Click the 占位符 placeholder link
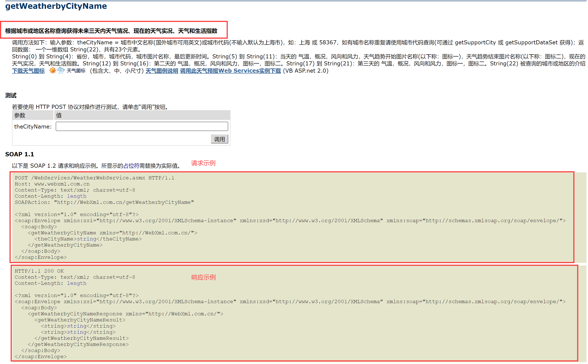588x364 pixels. pos(131,166)
